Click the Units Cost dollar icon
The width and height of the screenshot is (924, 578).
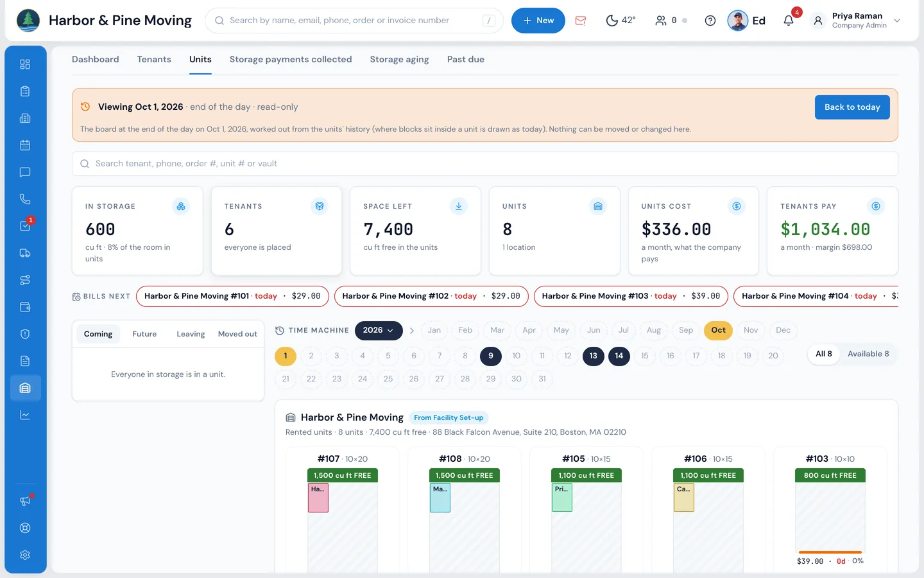click(737, 206)
